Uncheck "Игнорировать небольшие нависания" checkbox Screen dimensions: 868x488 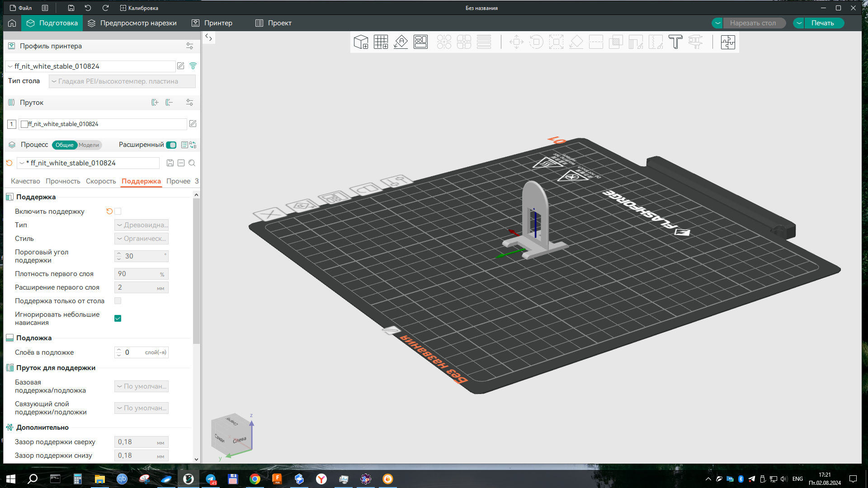tap(118, 319)
